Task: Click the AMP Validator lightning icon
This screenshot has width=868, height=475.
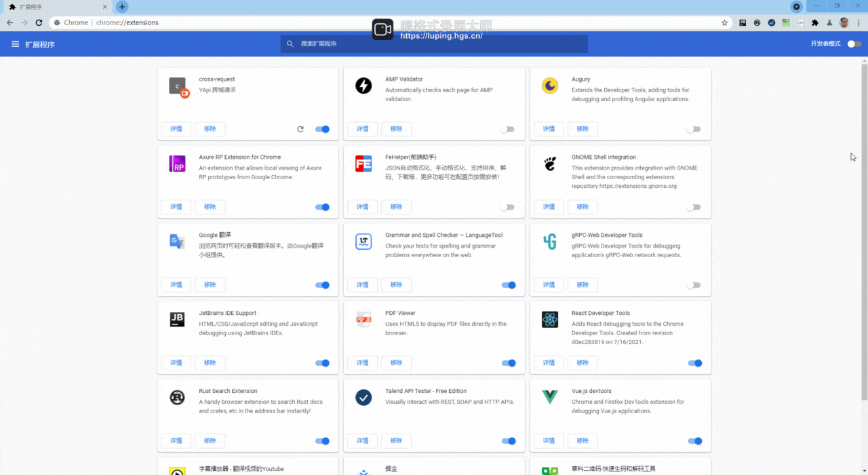Action: [x=363, y=85]
